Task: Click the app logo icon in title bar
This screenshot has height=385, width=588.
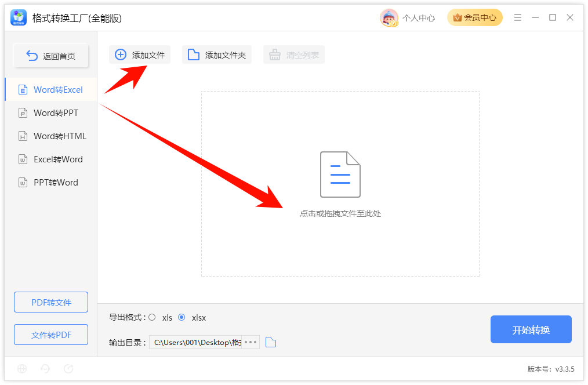Action: (x=19, y=17)
